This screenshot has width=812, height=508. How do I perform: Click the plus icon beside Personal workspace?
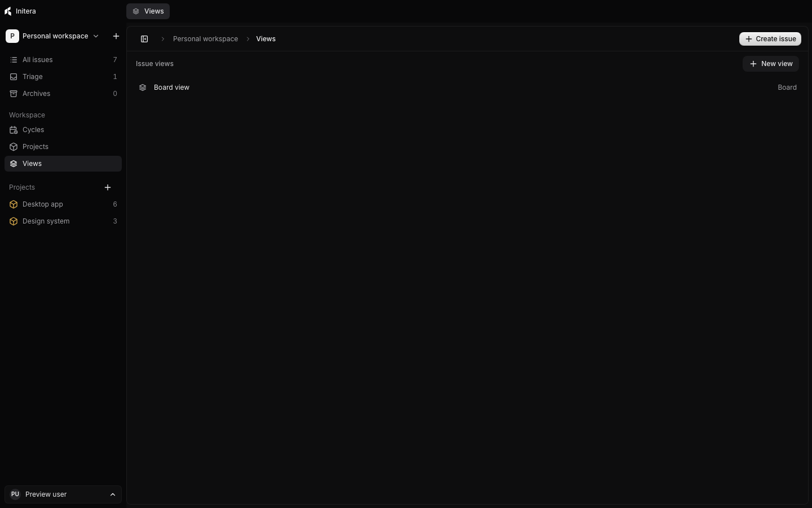click(x=116, y=36)
